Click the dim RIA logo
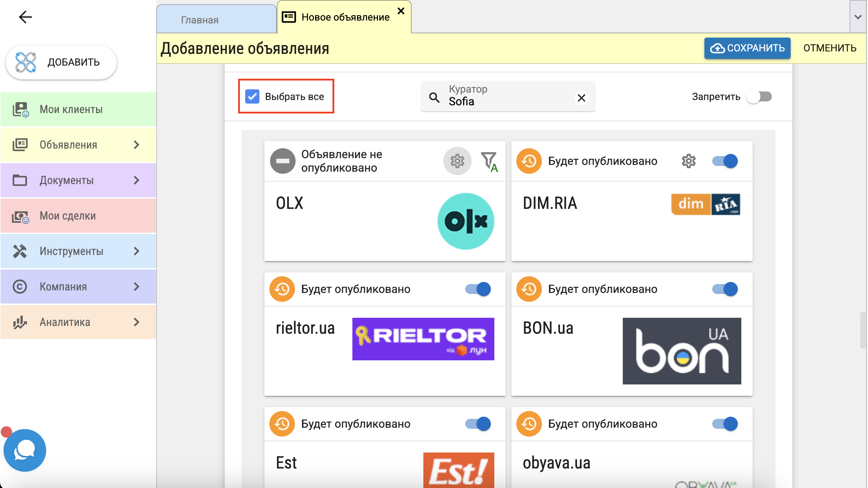Viewport: 868px width, 488px height. click(705, 204)
